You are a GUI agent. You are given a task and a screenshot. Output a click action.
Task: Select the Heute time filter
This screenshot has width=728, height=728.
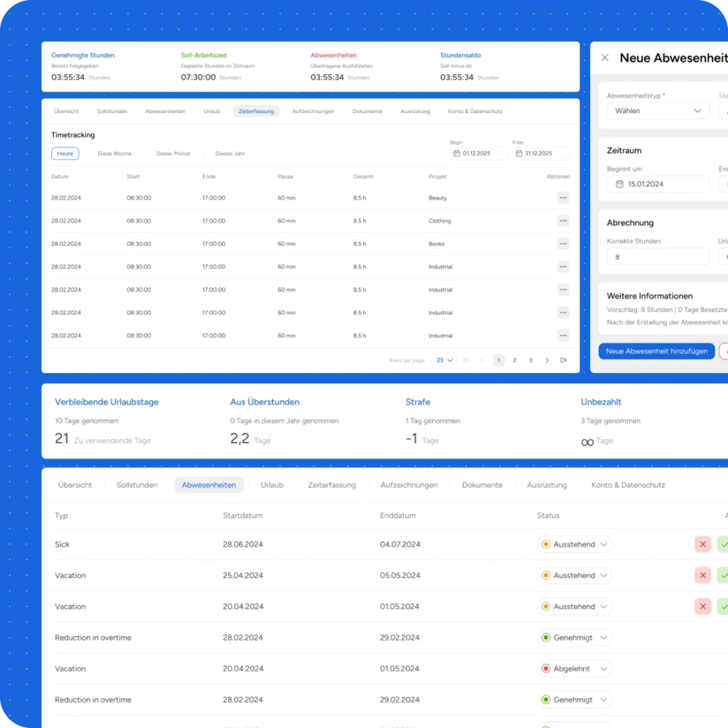pyautogui.click(x=65, y=154)
